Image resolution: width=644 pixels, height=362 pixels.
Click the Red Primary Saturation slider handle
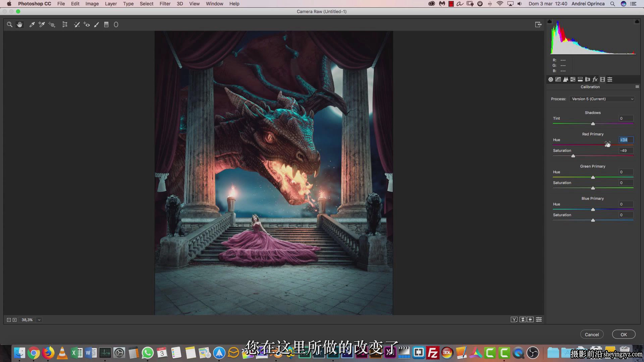point(573,156)
